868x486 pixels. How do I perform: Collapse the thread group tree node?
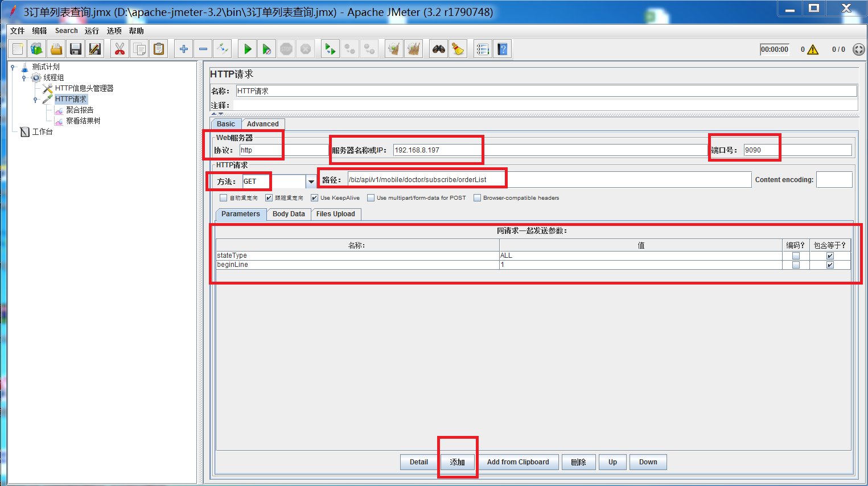pyautogui.click(x=24, y=78)
